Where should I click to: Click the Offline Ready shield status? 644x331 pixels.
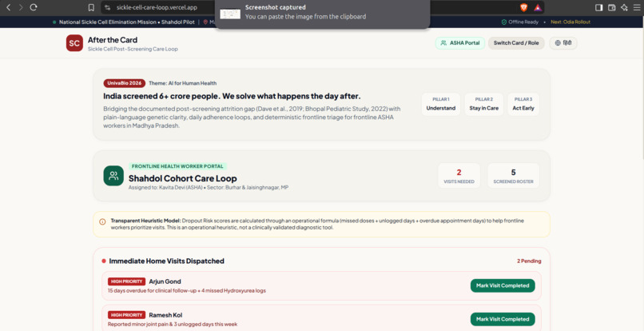(x=520, y=22)
